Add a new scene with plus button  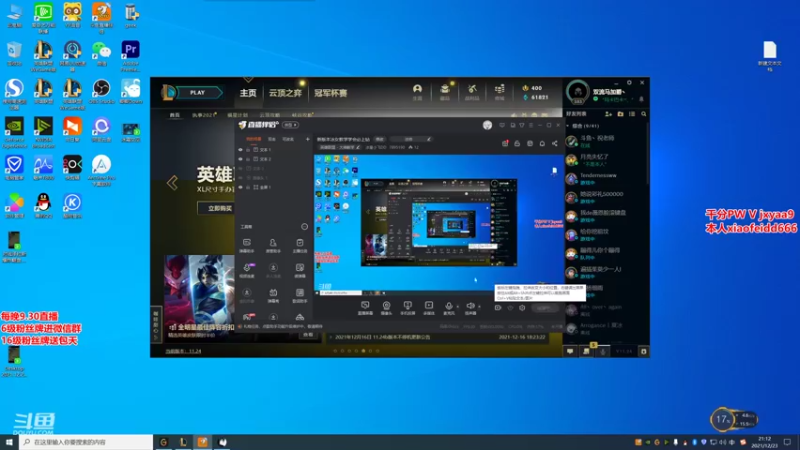[308, 139]
